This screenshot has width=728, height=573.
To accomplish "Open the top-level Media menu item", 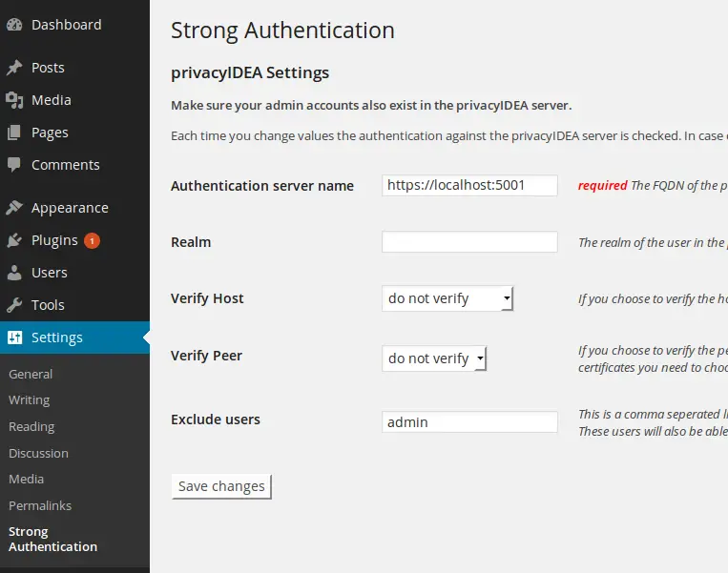I will click(52, 100).
